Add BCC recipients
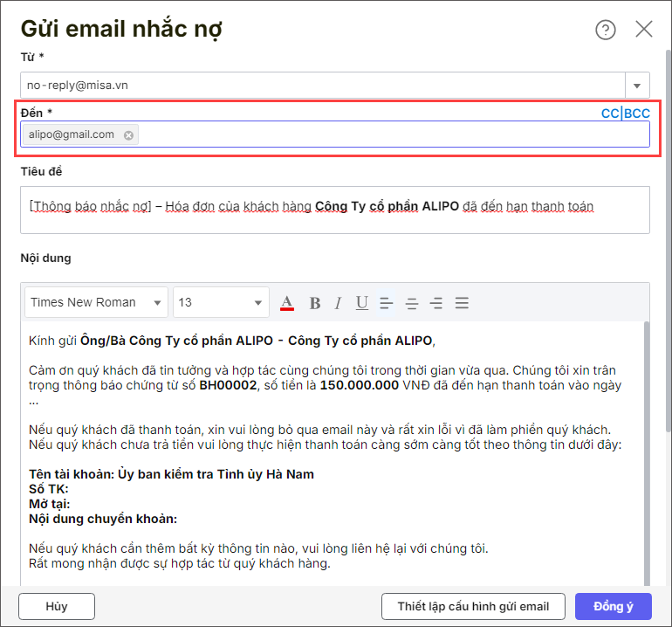Screen dimensions: 672x627 click(x=637, y=114)
